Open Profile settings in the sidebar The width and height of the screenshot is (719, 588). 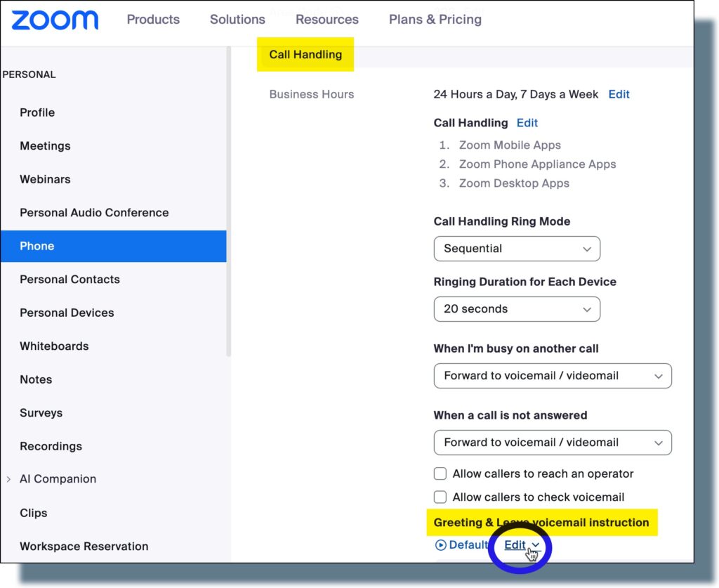(37, 112)
